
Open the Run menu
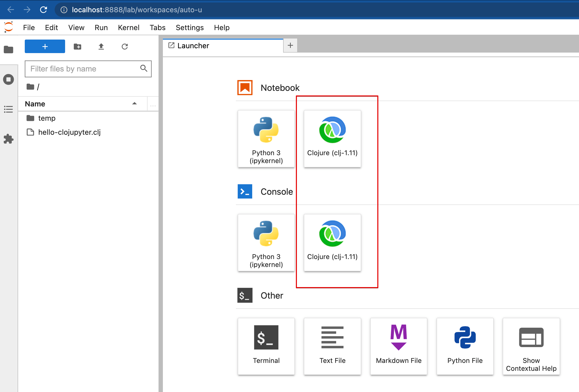[101, 28]
